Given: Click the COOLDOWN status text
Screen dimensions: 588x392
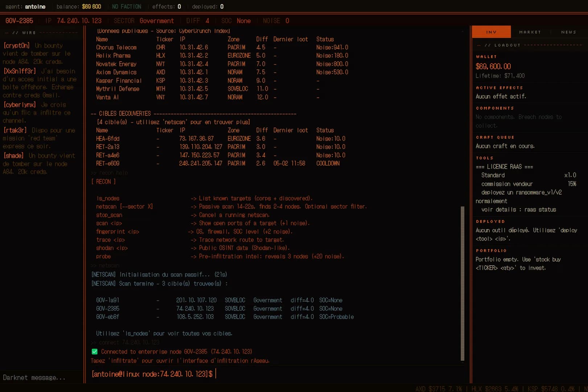Looking at the screenshot, I should (328, 163).
